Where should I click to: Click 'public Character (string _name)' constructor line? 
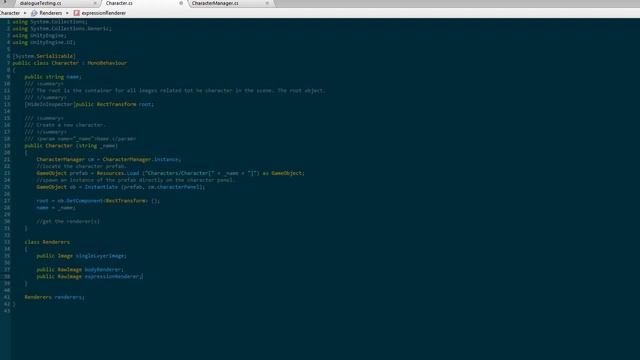71,145
